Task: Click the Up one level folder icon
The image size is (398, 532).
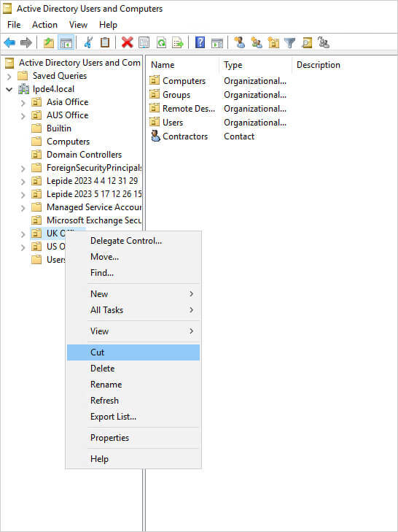Action: 49,43
